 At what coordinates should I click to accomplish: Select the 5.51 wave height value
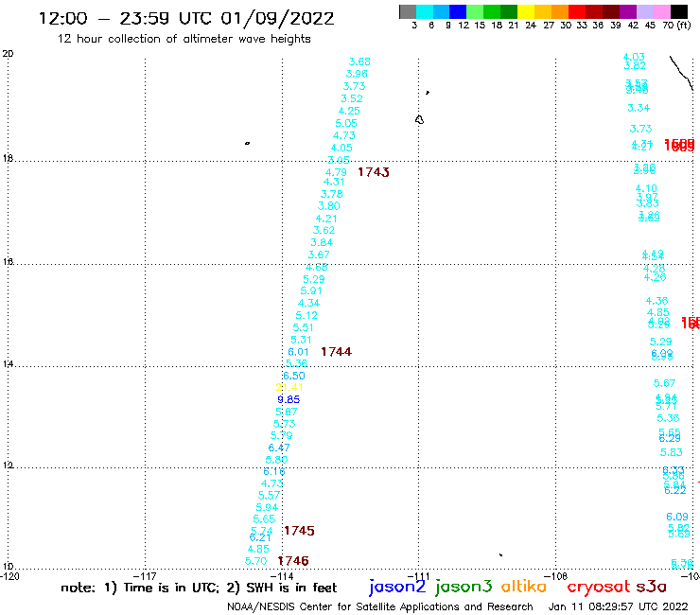point(304,327)
